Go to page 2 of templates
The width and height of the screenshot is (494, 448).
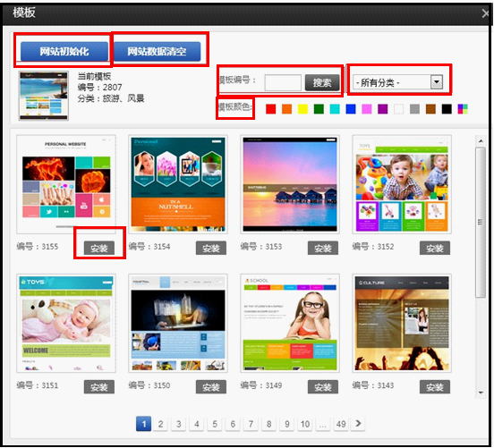(x=161, y=424)
